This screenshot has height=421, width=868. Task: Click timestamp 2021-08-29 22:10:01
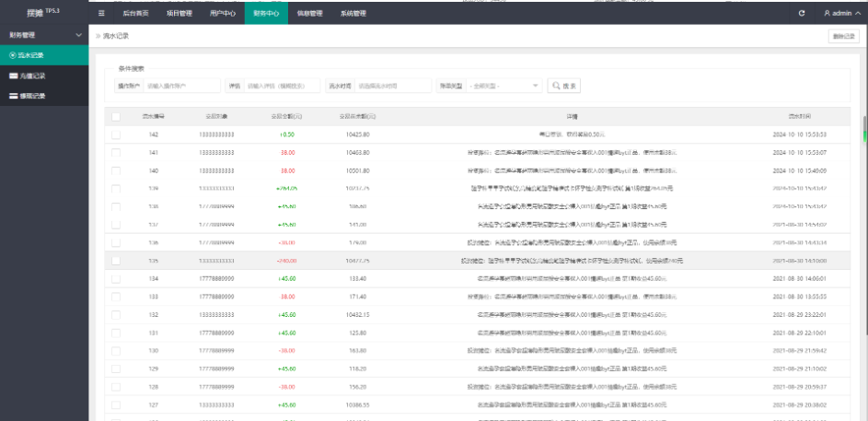pyautogui.click(x=800, y=333)
